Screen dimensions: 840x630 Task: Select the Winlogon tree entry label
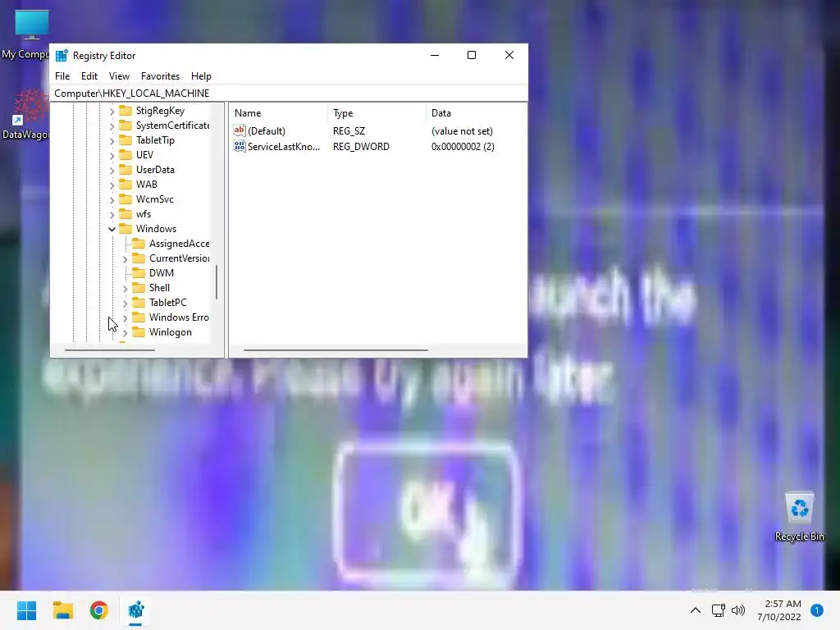tap(171, 332)
